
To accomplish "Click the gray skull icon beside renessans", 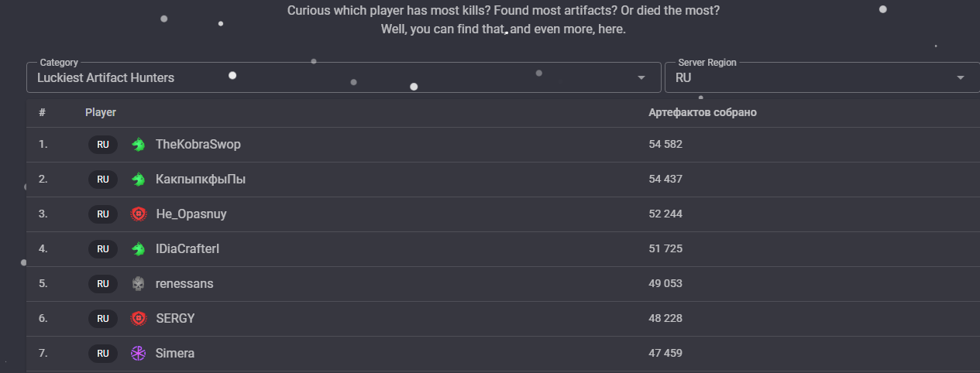I will (x=138, y=284).
